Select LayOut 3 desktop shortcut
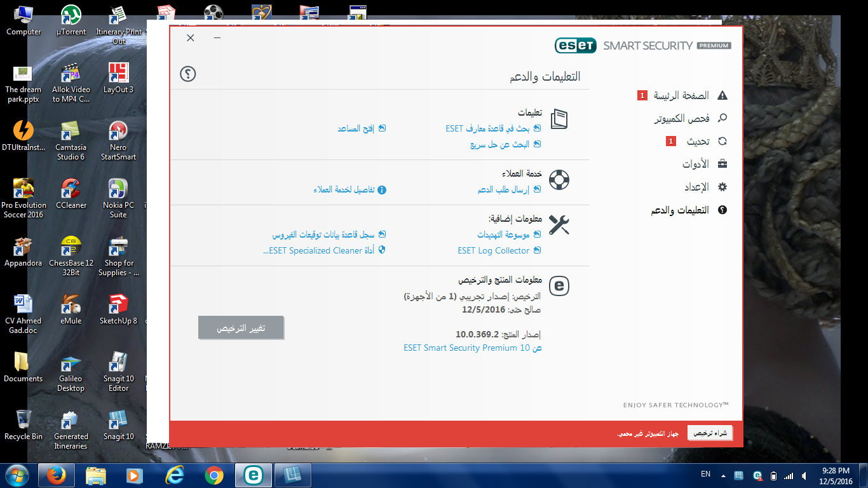The height and width of the screenshot is (488, 868). tap(119, 78)
